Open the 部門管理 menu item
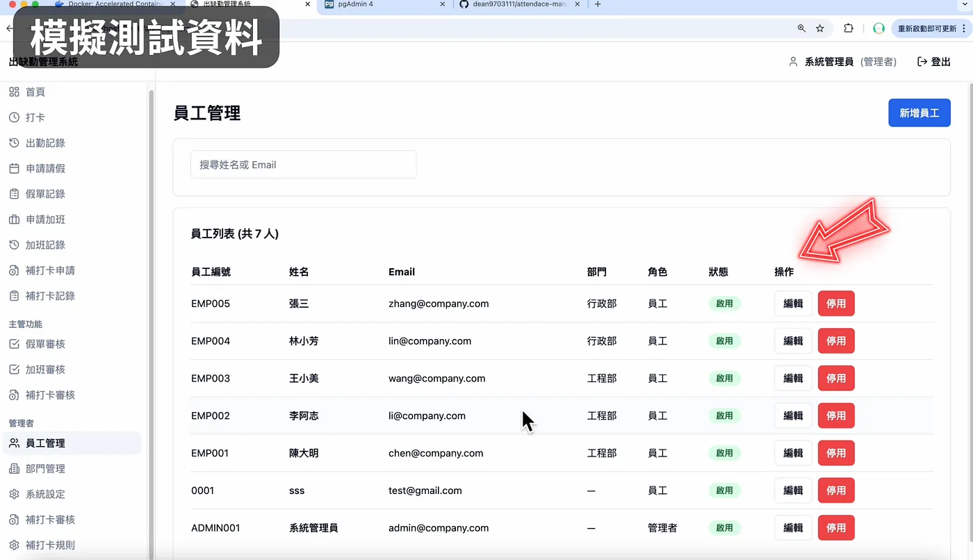This screenshot has height=560, width=973. [72, 469]
